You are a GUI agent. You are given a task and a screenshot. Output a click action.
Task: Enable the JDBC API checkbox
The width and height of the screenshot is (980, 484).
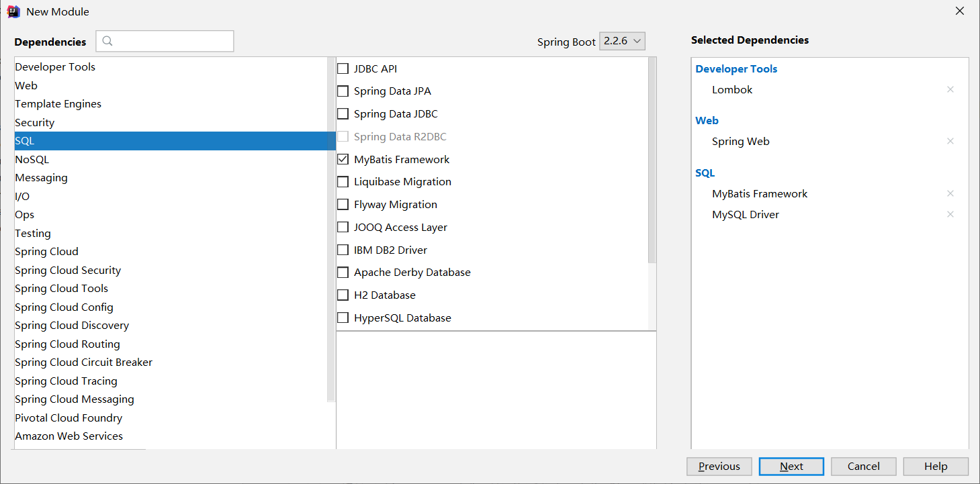[x=343, y=68]
